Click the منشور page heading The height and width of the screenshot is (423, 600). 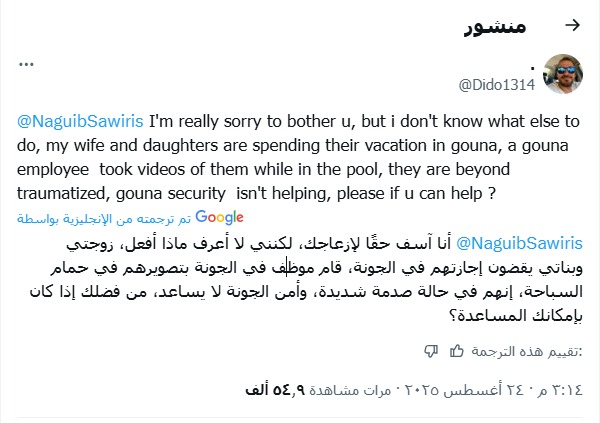[497, 25]
